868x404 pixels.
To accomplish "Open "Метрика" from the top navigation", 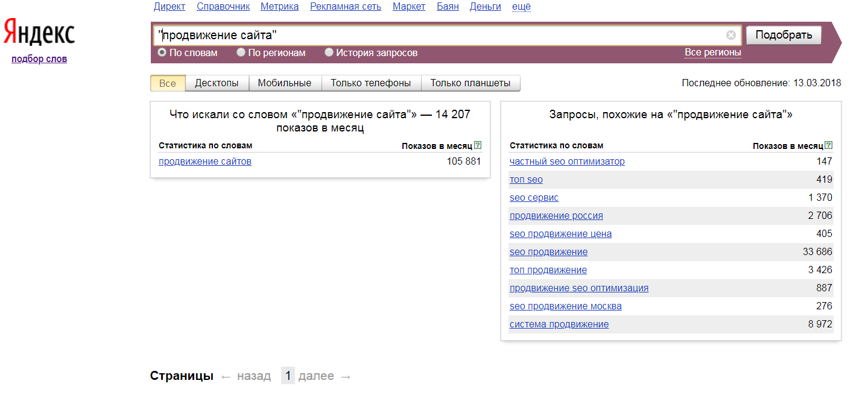I will pos(279,7).
